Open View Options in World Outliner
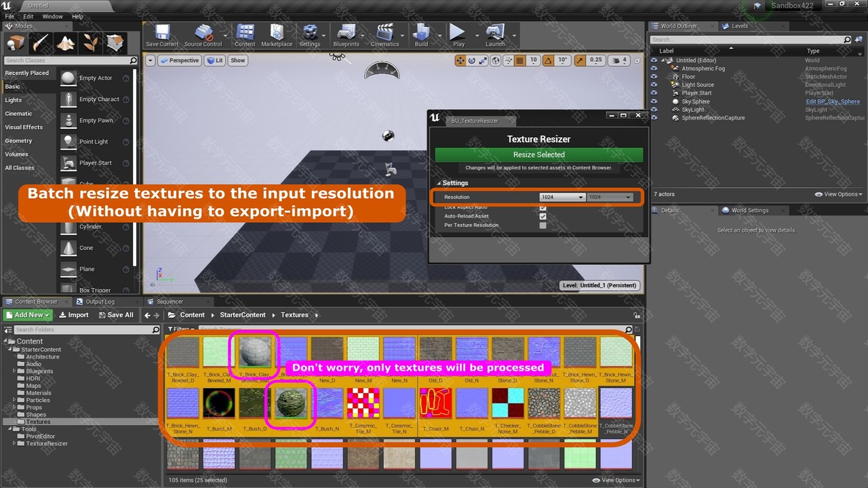 click(x=840, y=195)
